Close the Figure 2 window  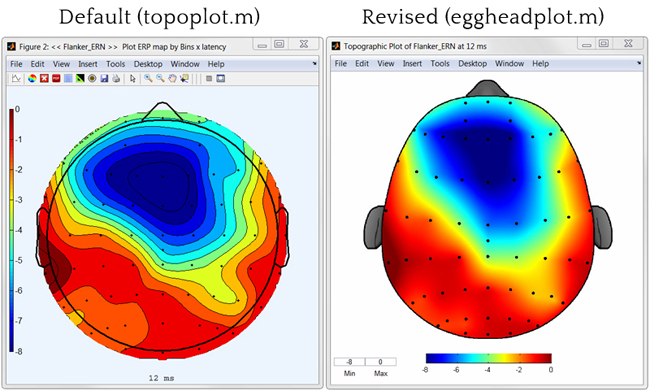click(x=304, y=44)
